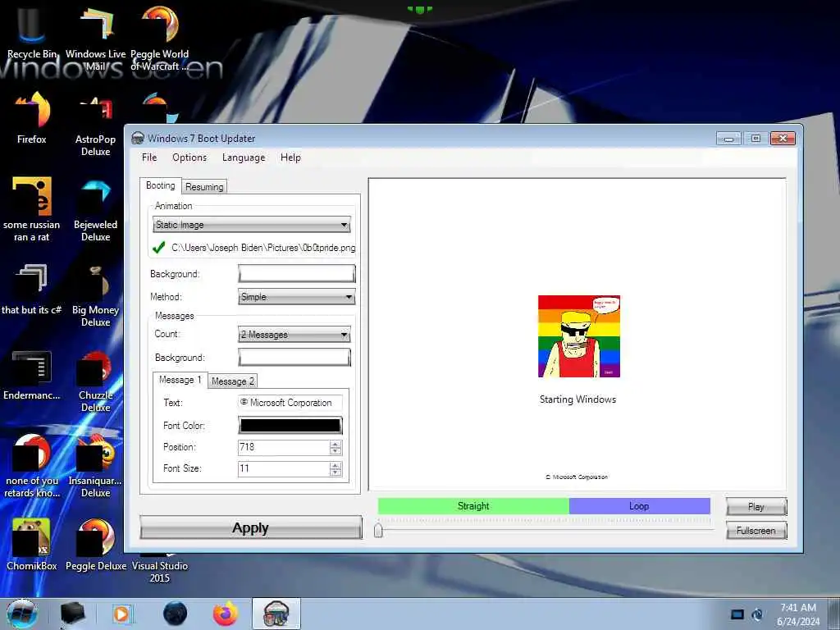Image resolution: width=840 pixels, height=630 pixels.
Task: Click the black box taskbar icon
Action: (72, 614)
